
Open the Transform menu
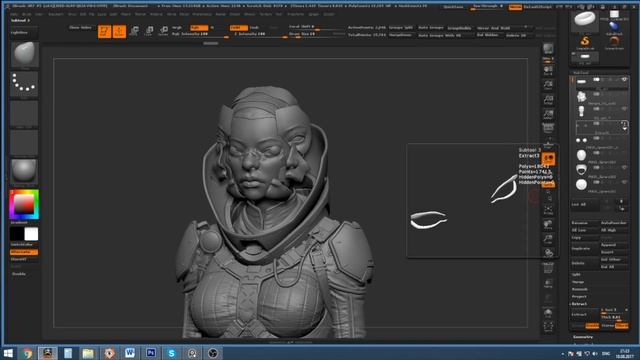point(295,14)
